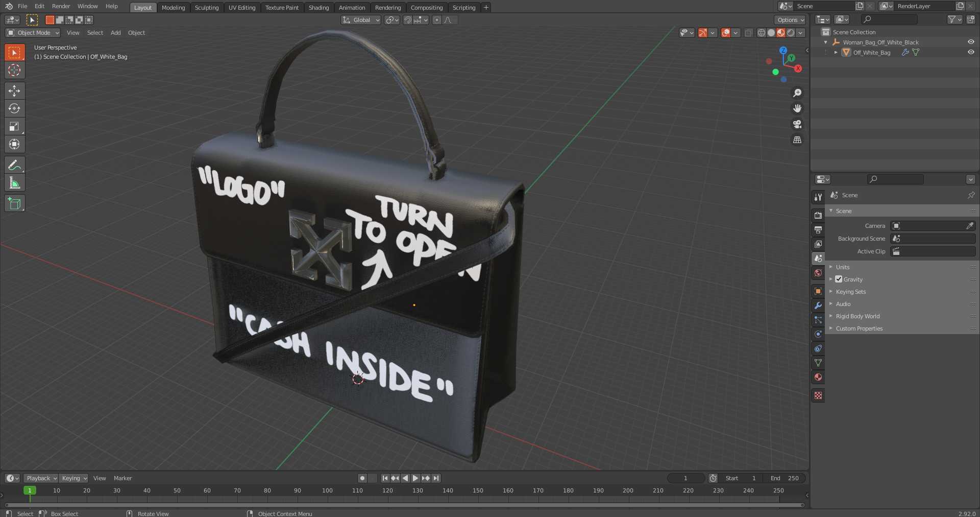Toggle the camera view icon
The width and height of the screenshot is (980, 517).
[x=797, y=124]
